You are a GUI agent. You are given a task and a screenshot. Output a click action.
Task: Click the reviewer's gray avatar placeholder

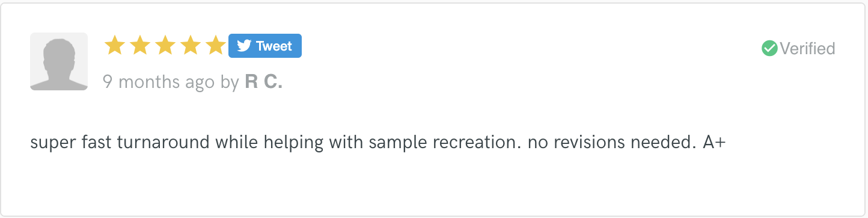click(x=59, y=61)
